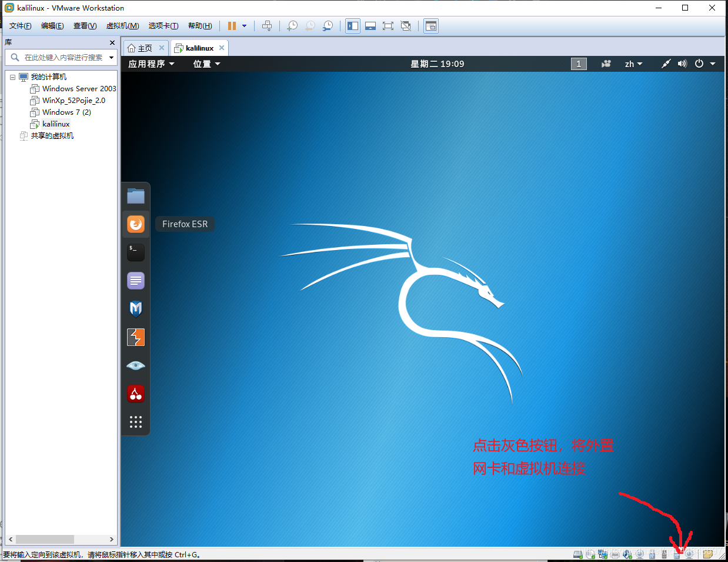This screenshot has width=728, height=562.
Task: Open the 帮助(H) menu
Action: [x=200, y=26]
